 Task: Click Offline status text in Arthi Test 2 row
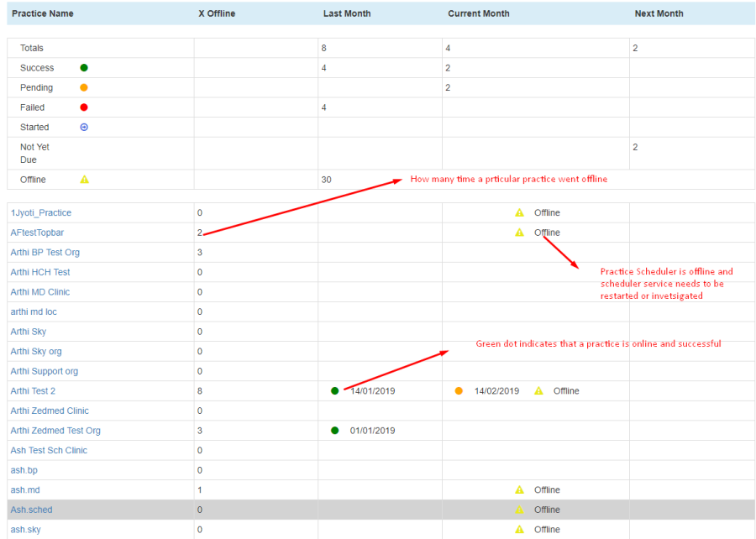pos(566,390)
